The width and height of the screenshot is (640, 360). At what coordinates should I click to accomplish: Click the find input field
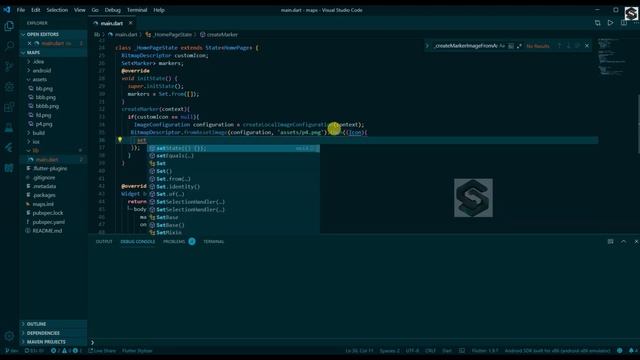coord(465,46)
